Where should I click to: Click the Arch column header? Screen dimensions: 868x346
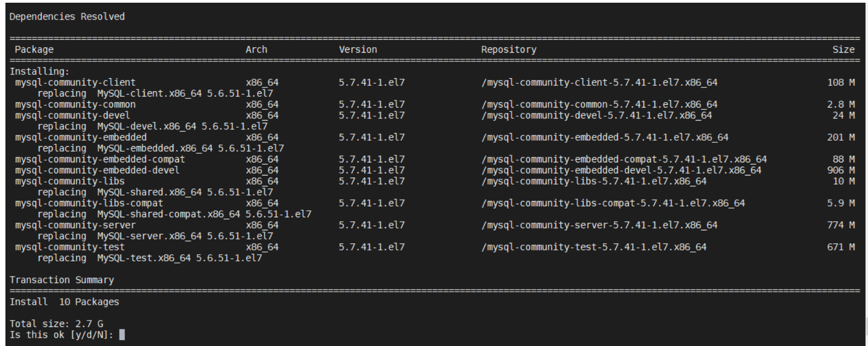(x=256, y=49)
